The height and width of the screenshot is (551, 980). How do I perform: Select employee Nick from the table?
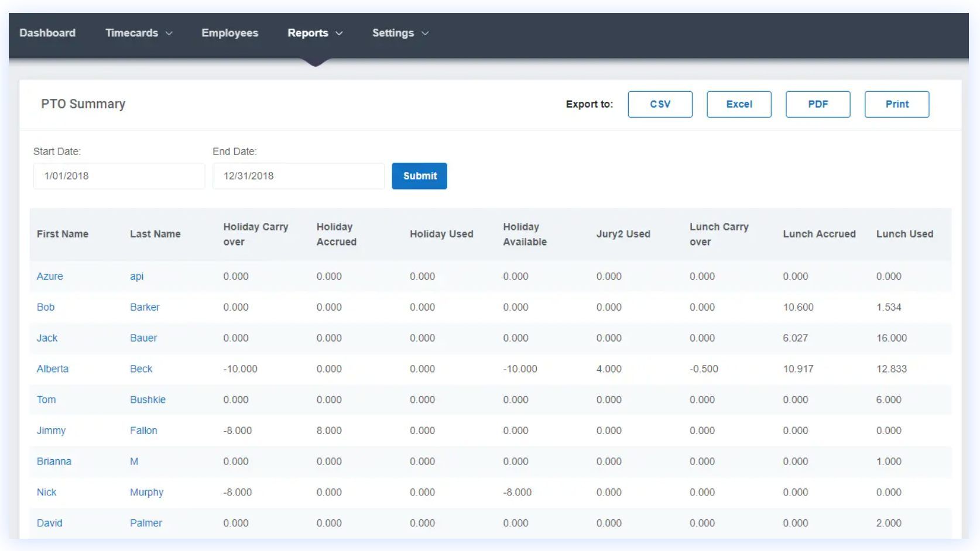[47, 493]
